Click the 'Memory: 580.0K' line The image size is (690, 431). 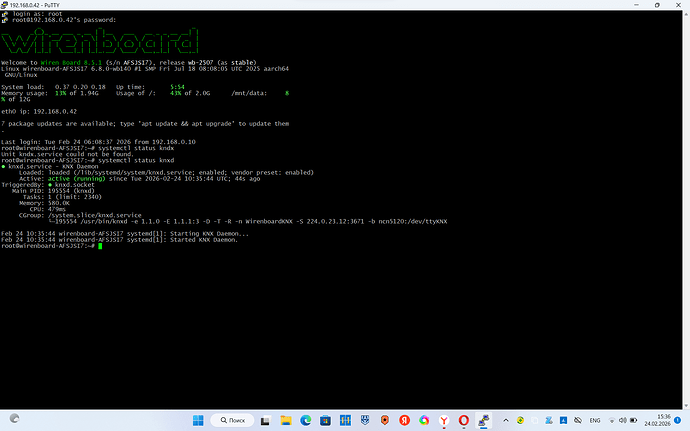pyautogui.click(x=44, y=203)
